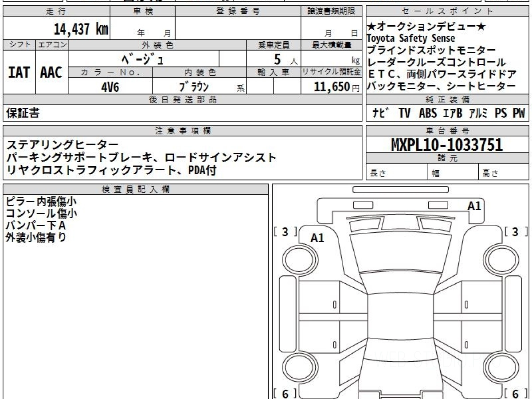Select the left-side [ 3 ] tire rating
The height and width of the screenshot is (399, 532).
(x=286, y=231)
